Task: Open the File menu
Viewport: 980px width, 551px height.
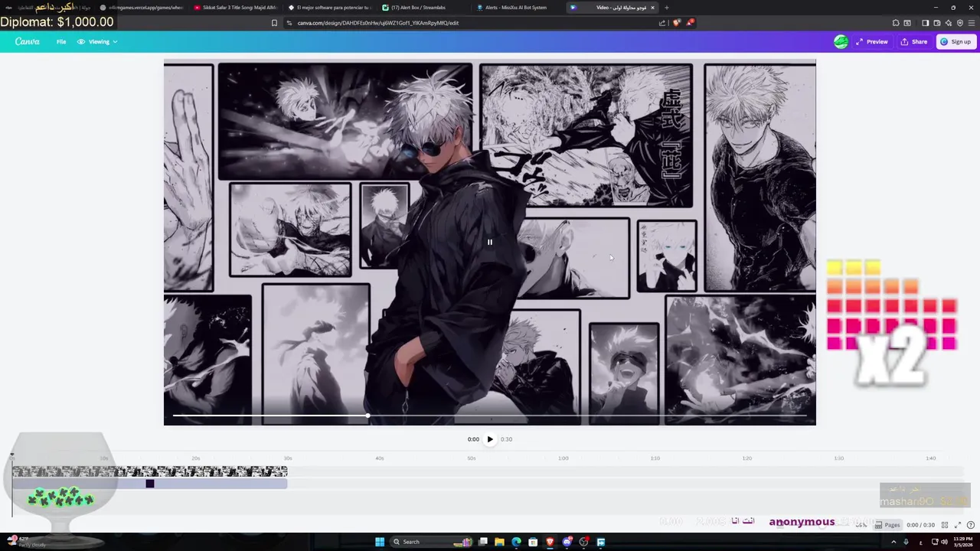Action: pyautogui.click(x=61, y=41)
